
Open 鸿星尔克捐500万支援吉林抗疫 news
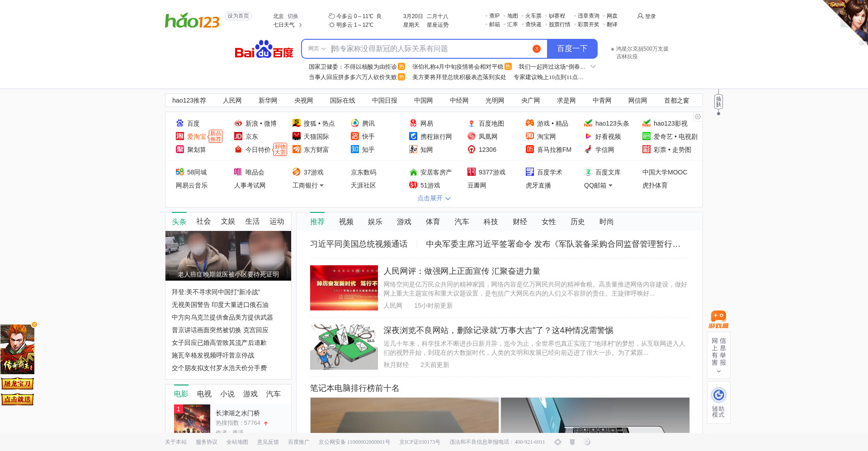[642, 52]
